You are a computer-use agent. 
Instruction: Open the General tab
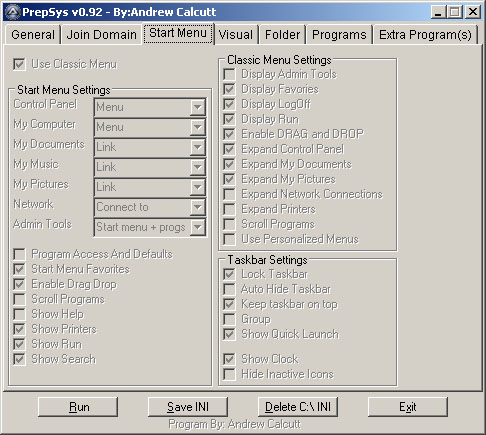33,35
